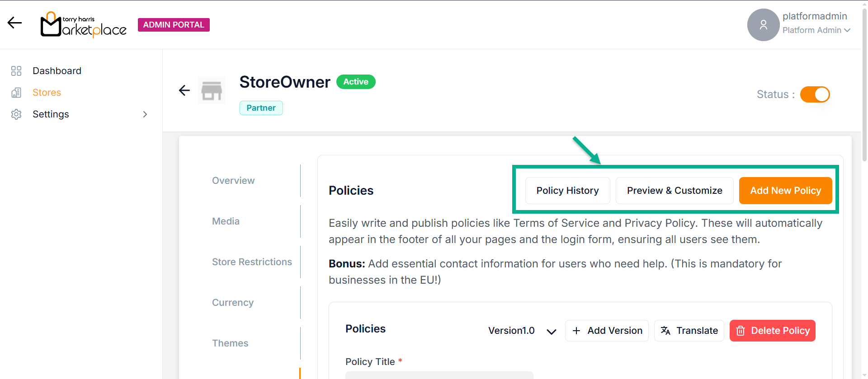Click the store thumbnail icon
Viewport: 868px width, 379px height.
(x=212, y=90)
